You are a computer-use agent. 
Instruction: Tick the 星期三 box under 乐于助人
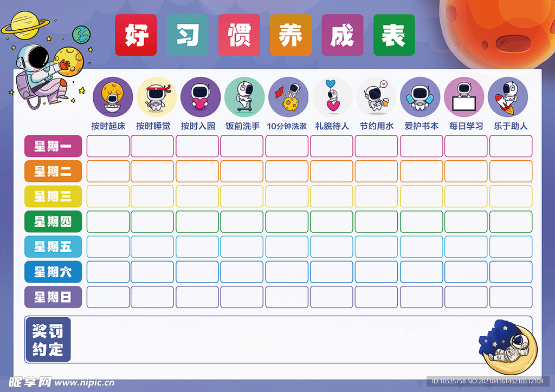tap(511, 197)
